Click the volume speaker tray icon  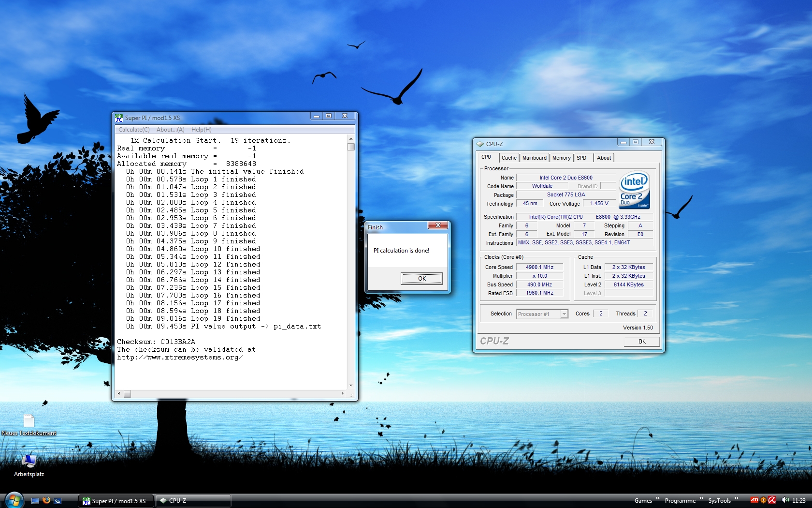(x=784, y=500)
